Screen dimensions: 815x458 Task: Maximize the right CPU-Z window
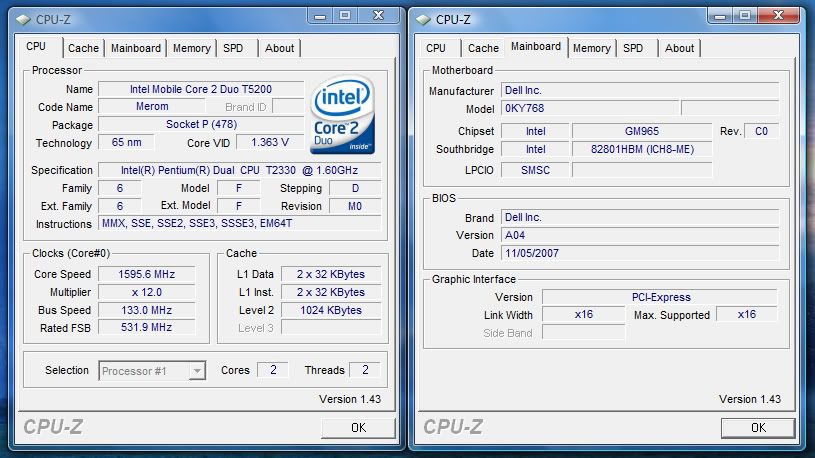pos(745,16)
